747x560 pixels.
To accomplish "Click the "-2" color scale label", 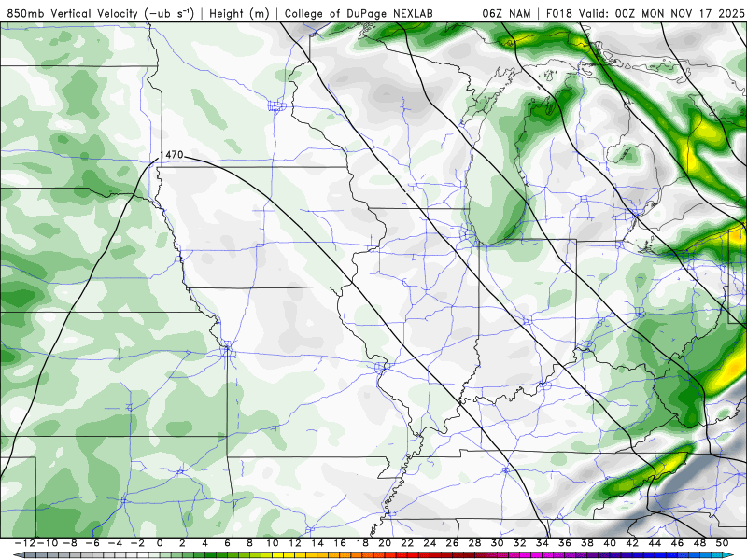I will [137, 543].
